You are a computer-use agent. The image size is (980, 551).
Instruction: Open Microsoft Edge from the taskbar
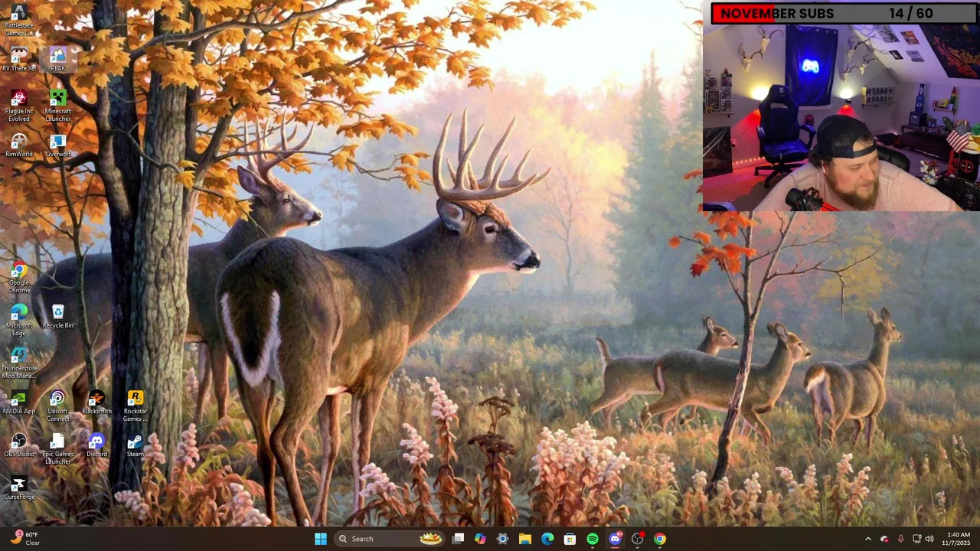click(x=547, y=539)
